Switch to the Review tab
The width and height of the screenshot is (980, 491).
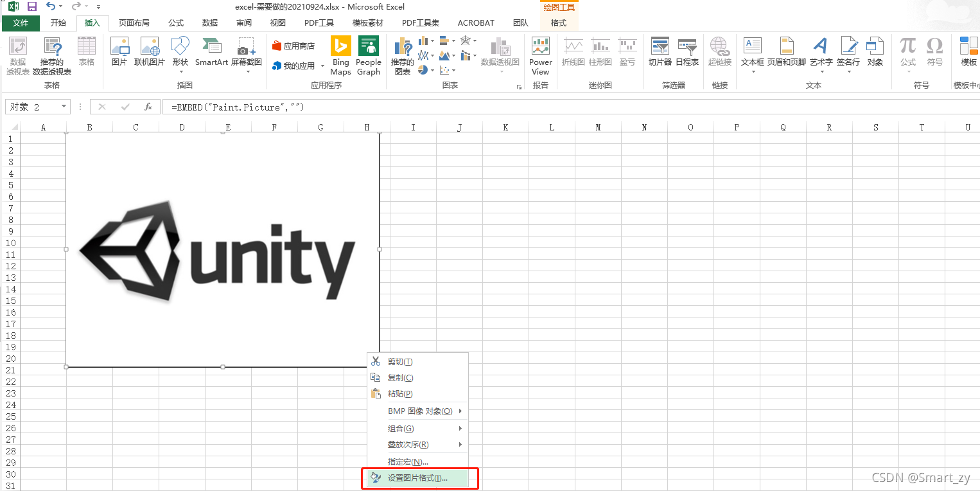pyautogui.click(x=244, y=23)
